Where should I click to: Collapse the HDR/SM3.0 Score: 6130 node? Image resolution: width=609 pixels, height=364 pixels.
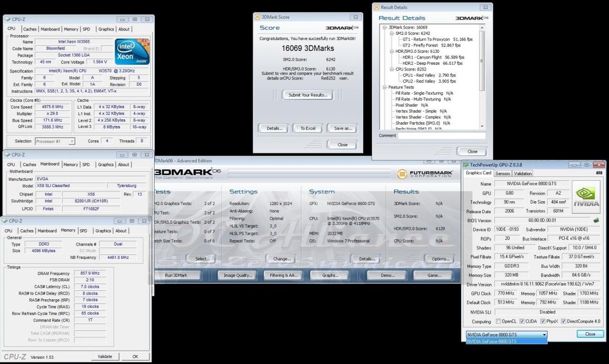[392, 51]
